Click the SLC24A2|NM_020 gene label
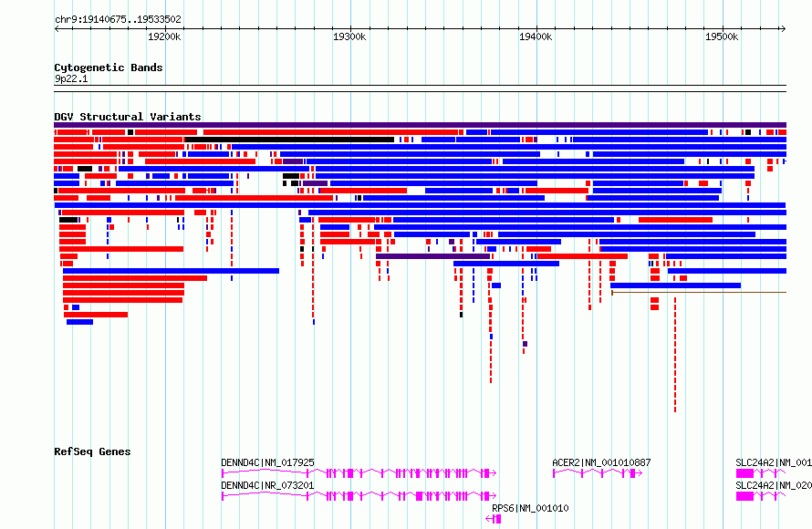This screenshot has width=812, height=529. pyautogui.click(x=773, y=485)
